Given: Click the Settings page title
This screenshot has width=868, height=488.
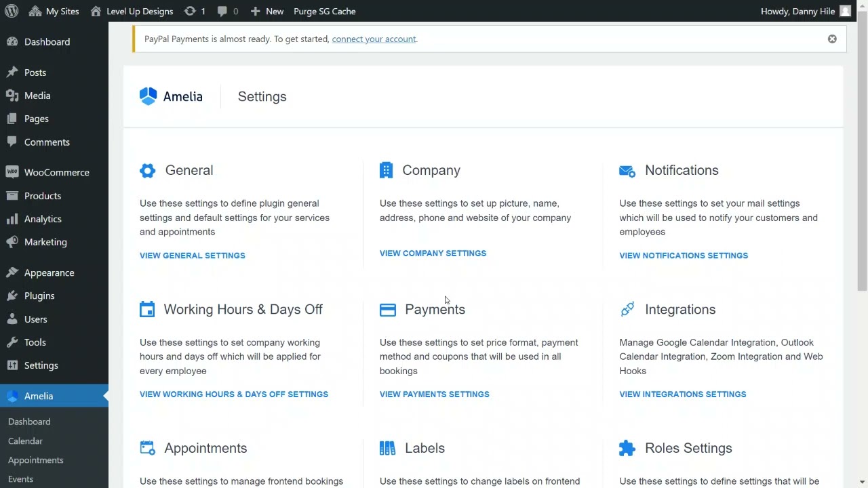Looking at the screenshot, I should click(x=262, y=96).
